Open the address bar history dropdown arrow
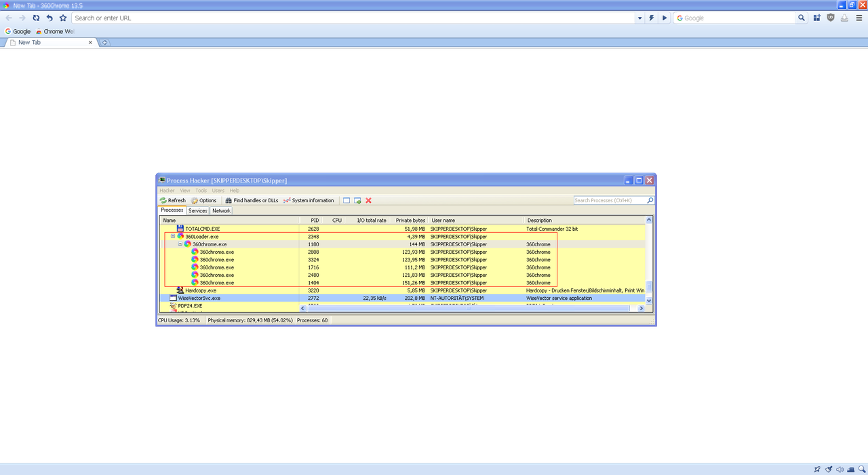This screenshot has width=868, height=475. click(639, 18)
